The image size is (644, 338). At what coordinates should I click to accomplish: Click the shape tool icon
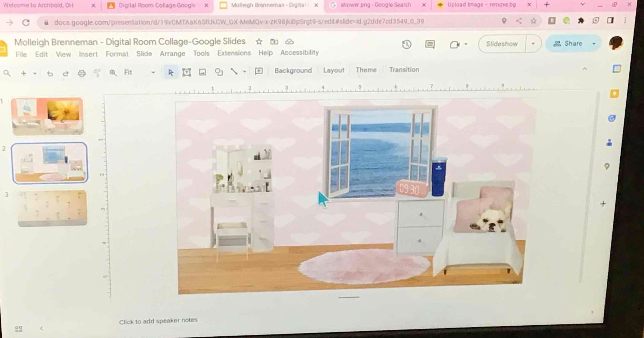219,72
